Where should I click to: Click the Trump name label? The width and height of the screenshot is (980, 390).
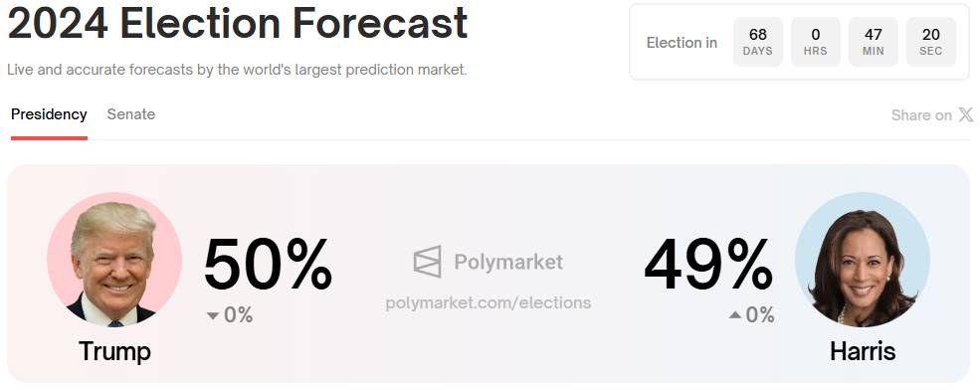115,351
